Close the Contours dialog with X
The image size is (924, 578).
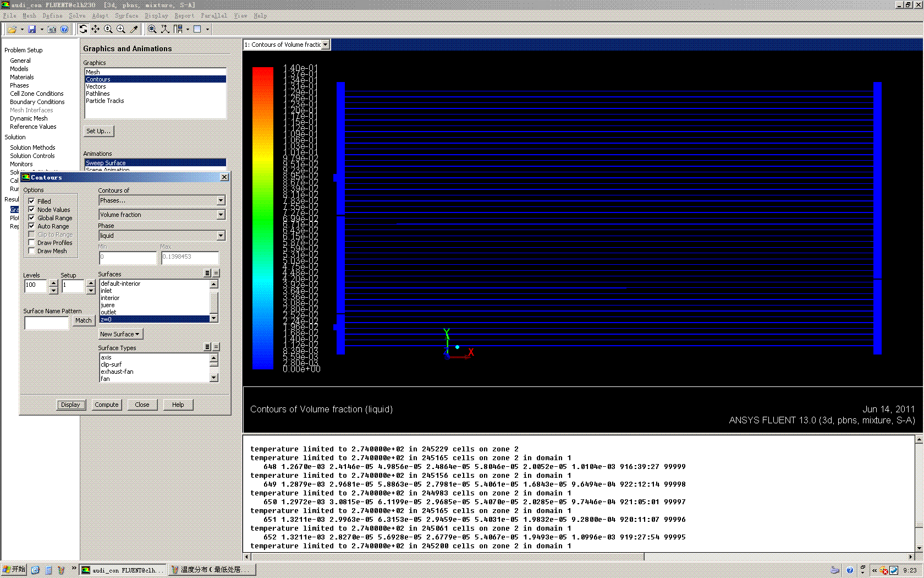224,177
